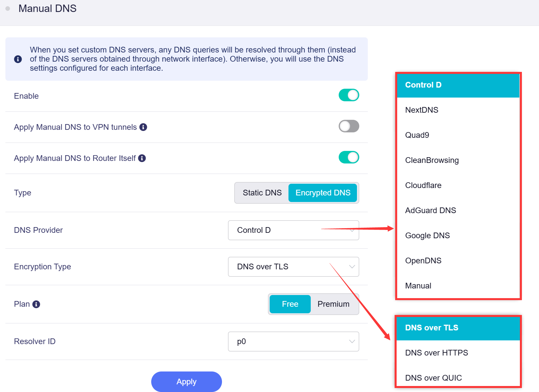
Task: Click the Plan label
Action: [22, 304]
